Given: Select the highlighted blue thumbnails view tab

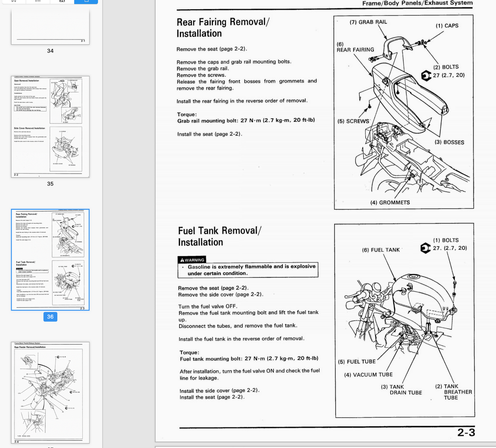Looking at the screenshot, I should point(86,1).
